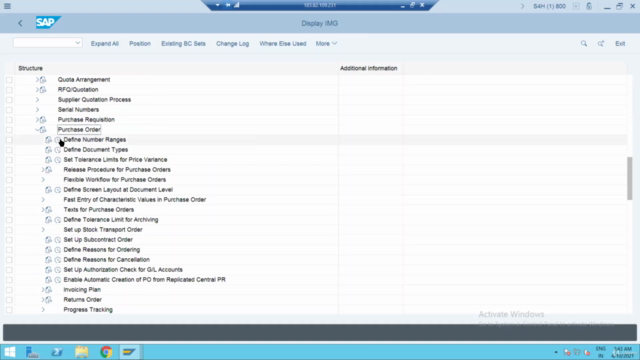Screen dimensions: 640x360
Task: Expand the Quota Arrangement node
Action: [x=37, y=80]
